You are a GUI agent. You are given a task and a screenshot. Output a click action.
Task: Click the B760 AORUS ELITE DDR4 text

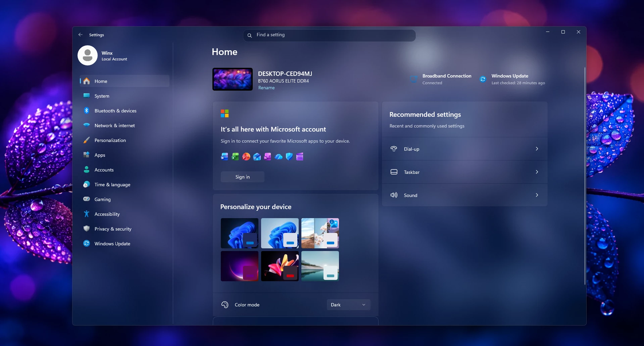[283, 81]
